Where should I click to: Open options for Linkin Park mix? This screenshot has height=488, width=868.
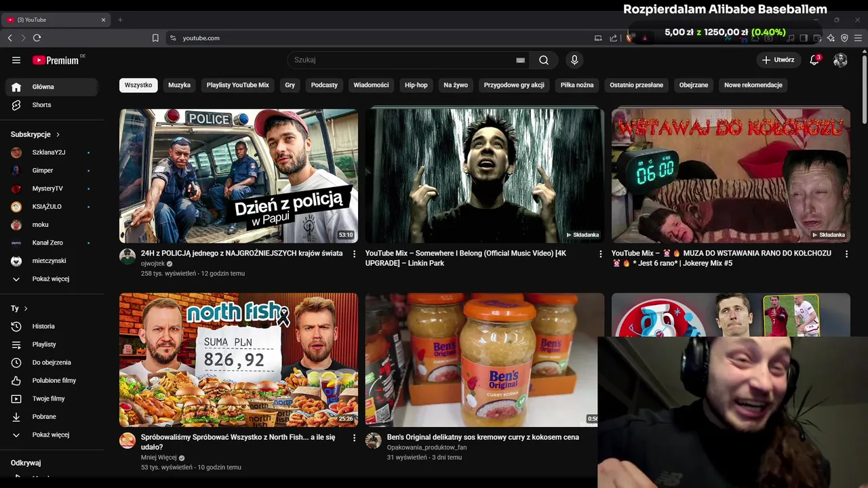pos(600,254)
